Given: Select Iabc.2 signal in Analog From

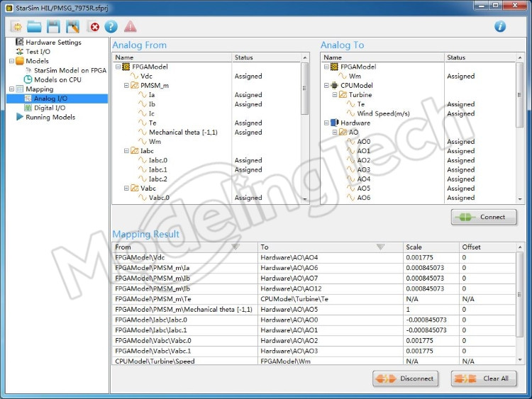Looking at the screenshot, I should pyautogui.click(x=157, y=179).
